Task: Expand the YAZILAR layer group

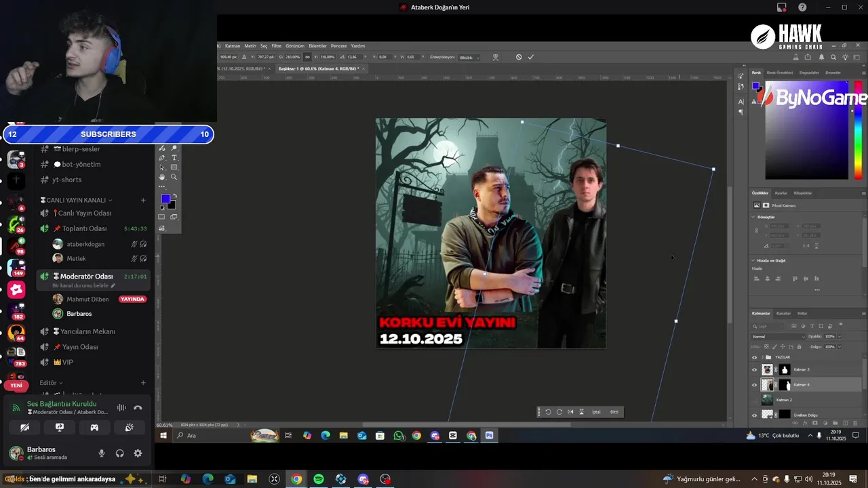Action: 763,357
